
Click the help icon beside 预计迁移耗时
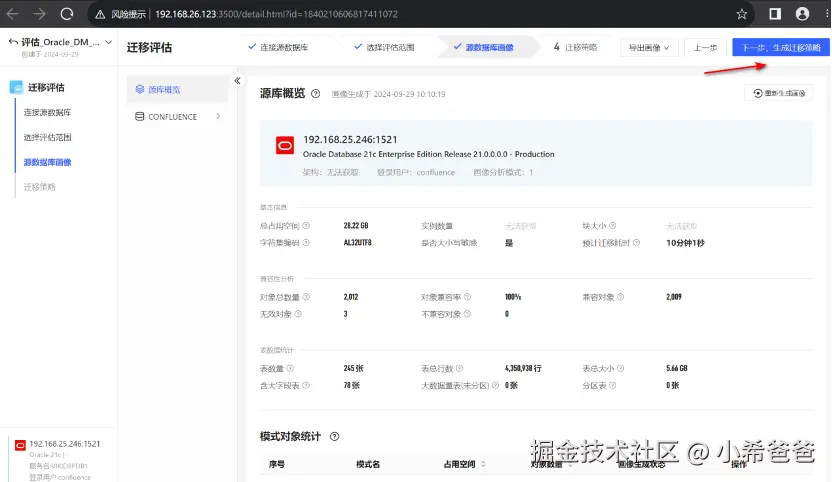[636, 243]
